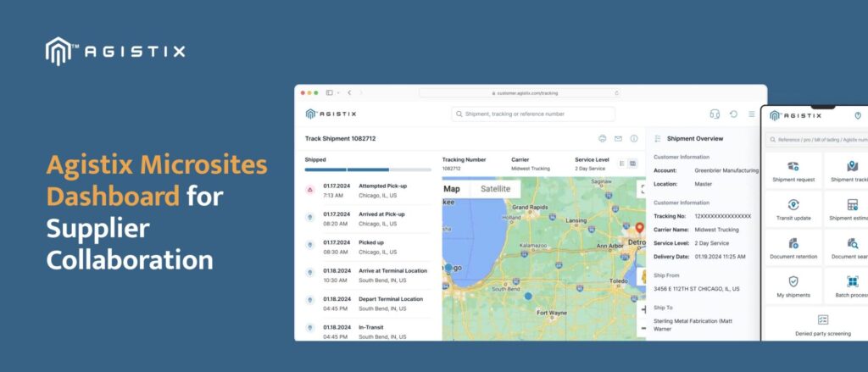This screenshot has width=868, height=372.
Task: Open the Shipment request tile on phone
Action: pos(793,171)
